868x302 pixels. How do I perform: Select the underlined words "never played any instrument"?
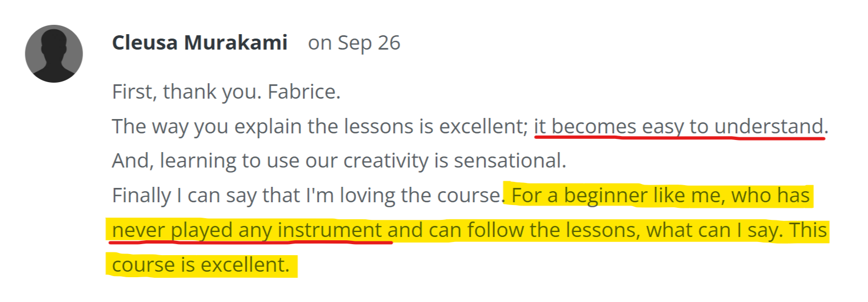pyautogui.click(x=247, y=230)
